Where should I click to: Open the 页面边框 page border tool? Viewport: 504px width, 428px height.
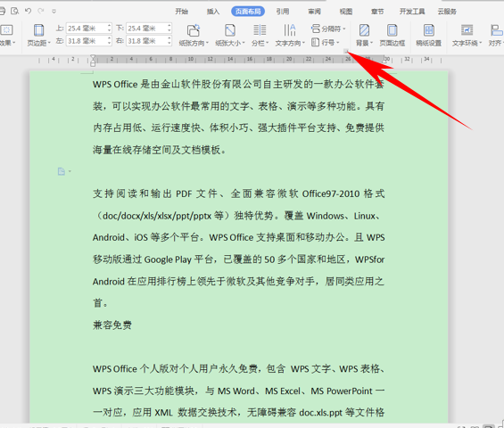(x=392, y=35)
